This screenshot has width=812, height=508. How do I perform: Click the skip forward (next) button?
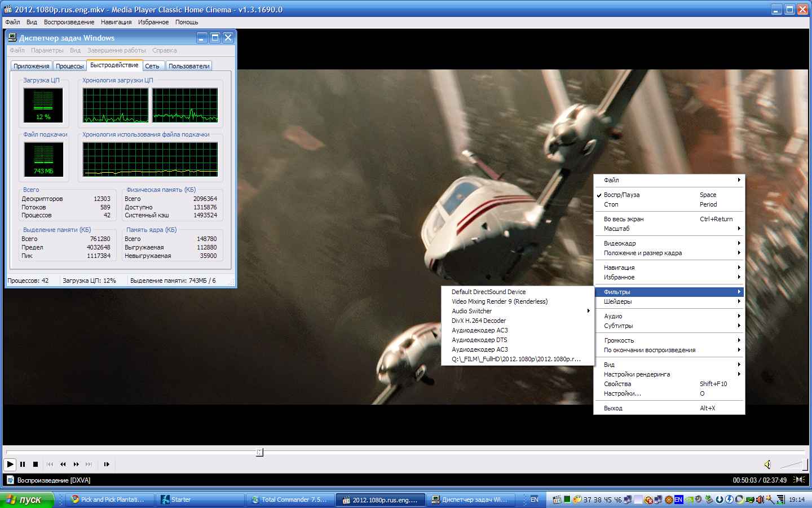pyautogui.click(x=89, y=465)
